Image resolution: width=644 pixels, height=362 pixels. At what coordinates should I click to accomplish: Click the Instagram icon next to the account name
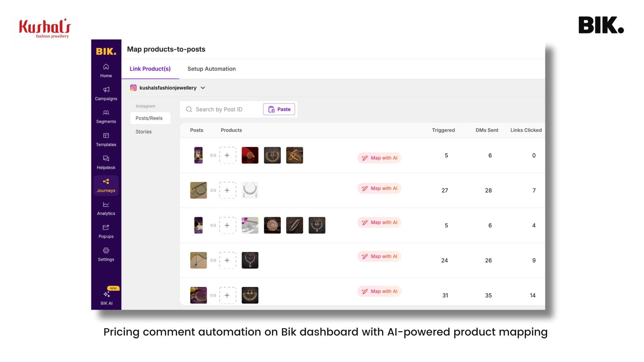(x=134, y=88)
